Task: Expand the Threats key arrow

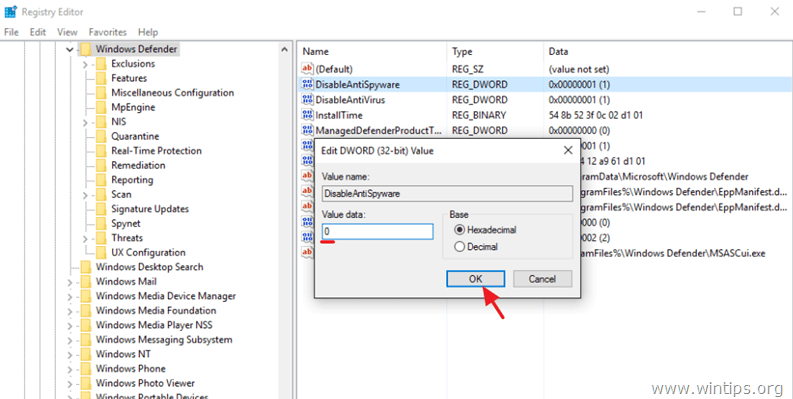Action: (x=85, y=239)
